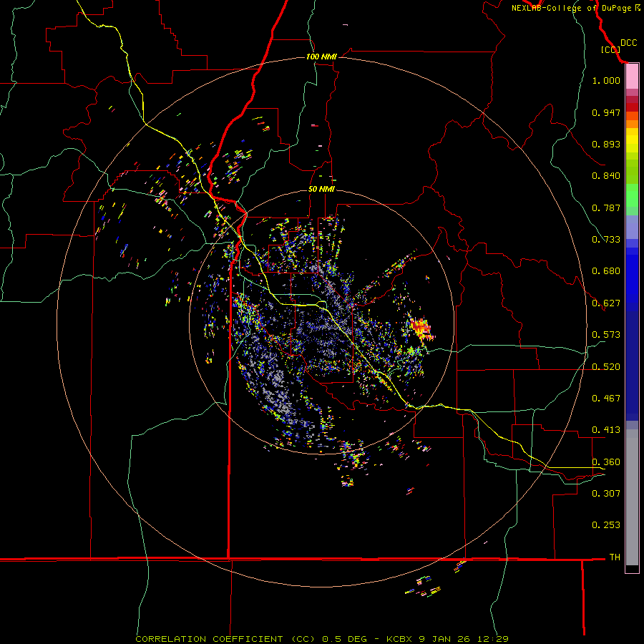Click the NEXLAB-College of DuPage label
644x644 pixels.
click(x=575, y=8)
